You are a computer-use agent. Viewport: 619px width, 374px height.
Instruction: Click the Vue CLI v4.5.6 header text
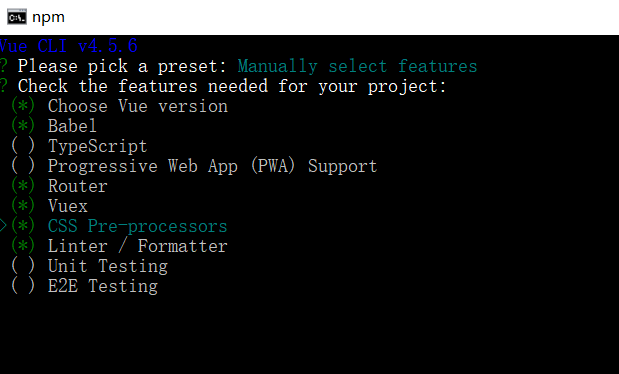pos(68,46)
